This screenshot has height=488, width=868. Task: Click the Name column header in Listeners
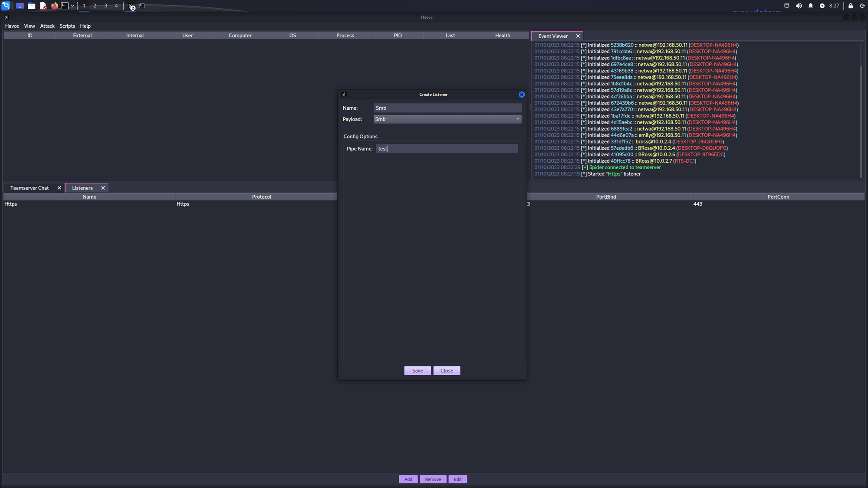[89, 197]
